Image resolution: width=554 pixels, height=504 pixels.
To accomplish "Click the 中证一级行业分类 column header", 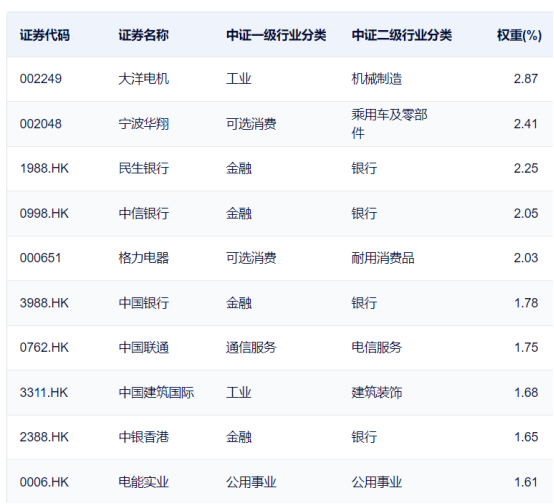I will (276, 35).
